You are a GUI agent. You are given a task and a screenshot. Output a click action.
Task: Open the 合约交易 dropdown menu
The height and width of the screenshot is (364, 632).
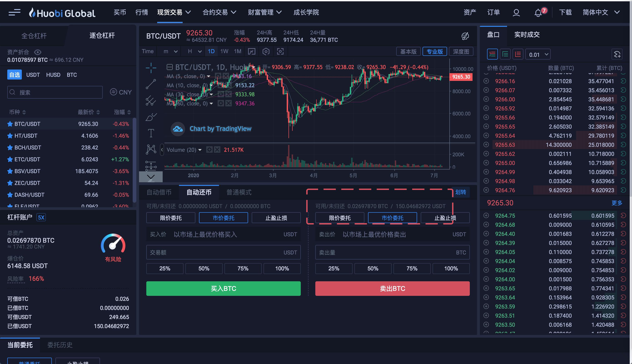click(219, 12)
